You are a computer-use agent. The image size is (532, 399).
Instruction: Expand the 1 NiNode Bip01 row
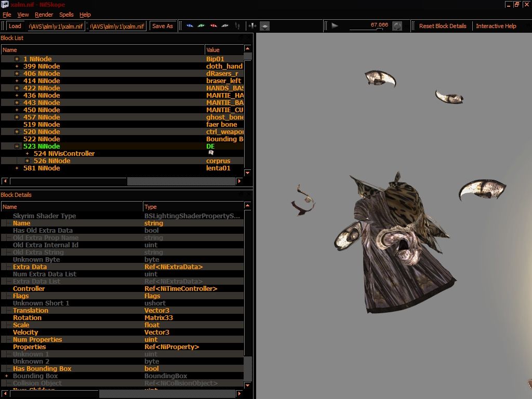click(17, 59)
